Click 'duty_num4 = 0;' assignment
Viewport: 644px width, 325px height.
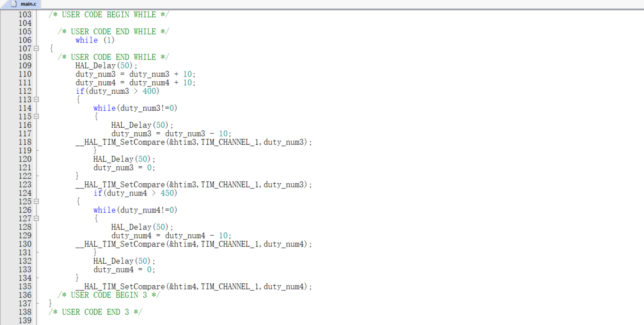click(124, 270)
